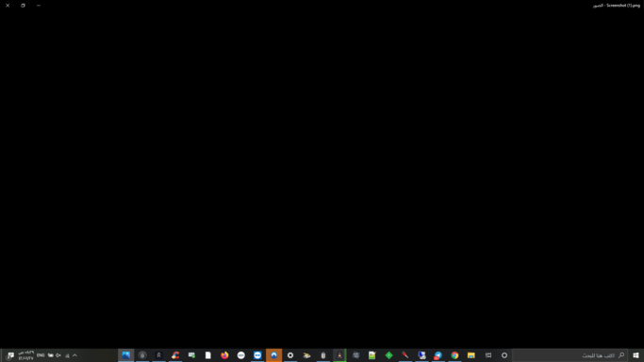
Task: Open the white round chat taskbar icon
Action: (241, 355)
